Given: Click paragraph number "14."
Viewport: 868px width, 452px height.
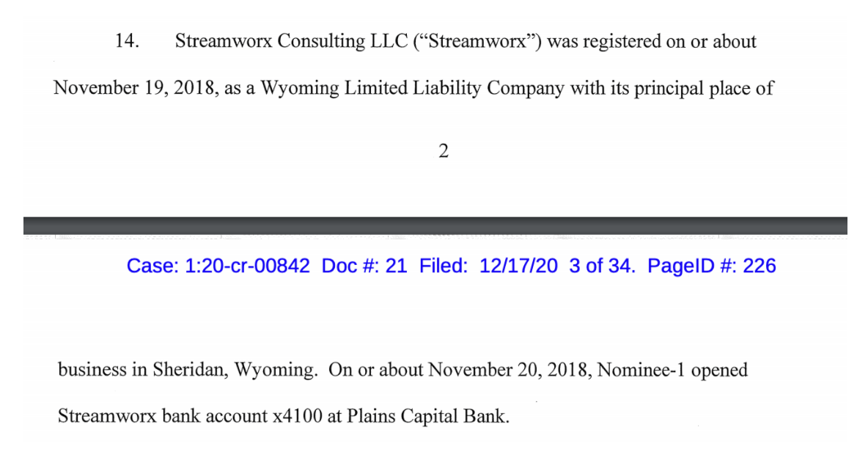Looking at the screenshot, I should 127,42.
